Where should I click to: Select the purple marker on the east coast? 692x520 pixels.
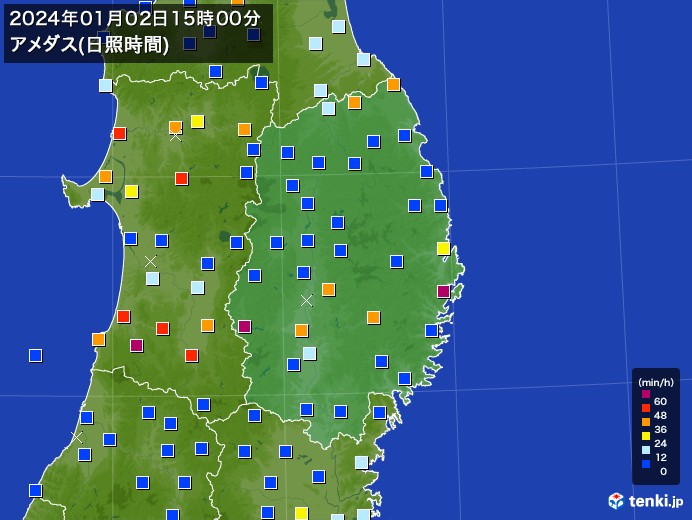pos(443,291)
